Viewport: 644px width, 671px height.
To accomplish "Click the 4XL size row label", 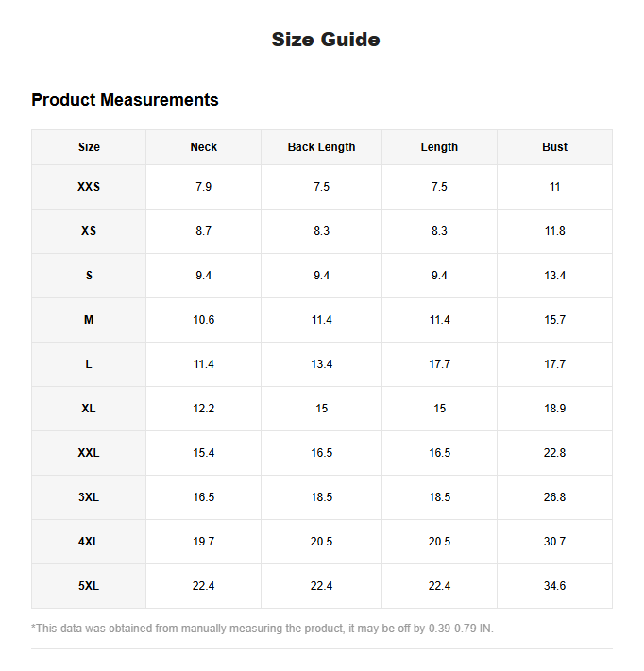I will pyautogui.click(x=89, y=542).
